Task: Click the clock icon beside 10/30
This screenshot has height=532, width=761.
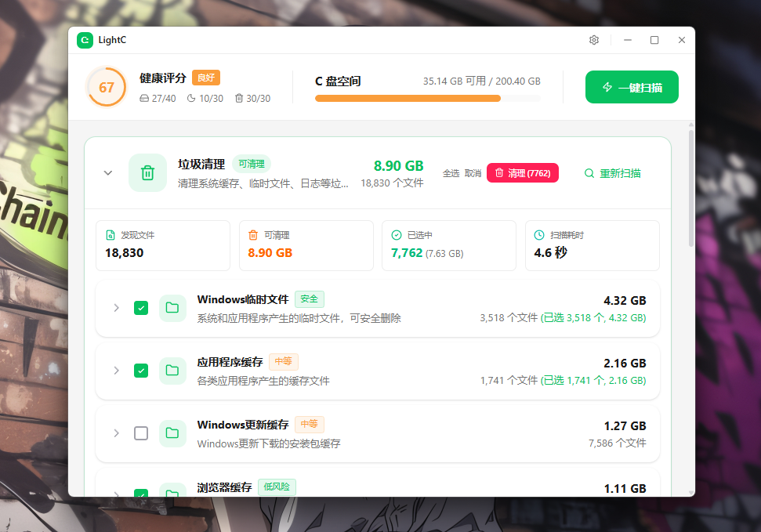Action: point(191,99)
